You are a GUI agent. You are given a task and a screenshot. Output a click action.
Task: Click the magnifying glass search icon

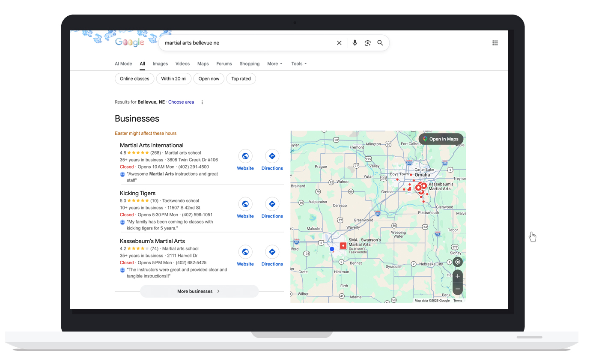380,43
